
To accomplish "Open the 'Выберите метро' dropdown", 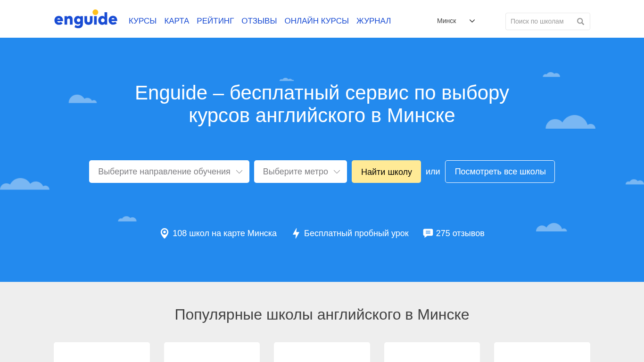I will 300,172.
